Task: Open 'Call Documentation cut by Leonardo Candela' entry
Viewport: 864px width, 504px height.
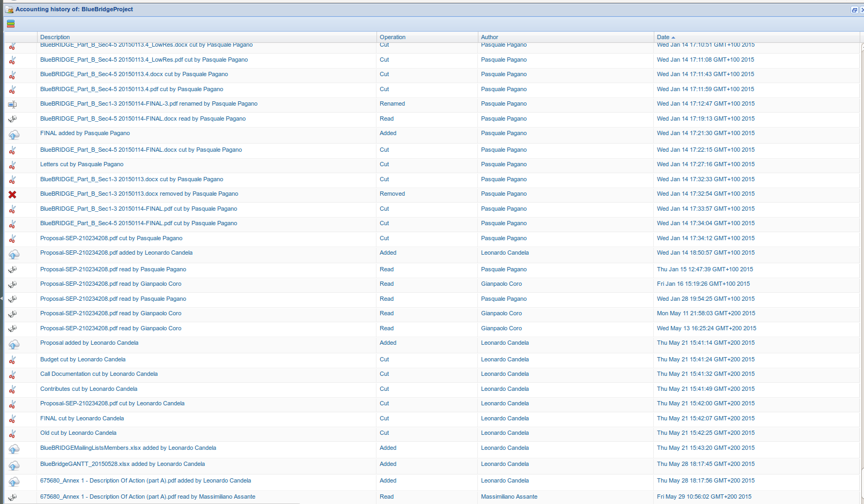Action: click(99, 374)
